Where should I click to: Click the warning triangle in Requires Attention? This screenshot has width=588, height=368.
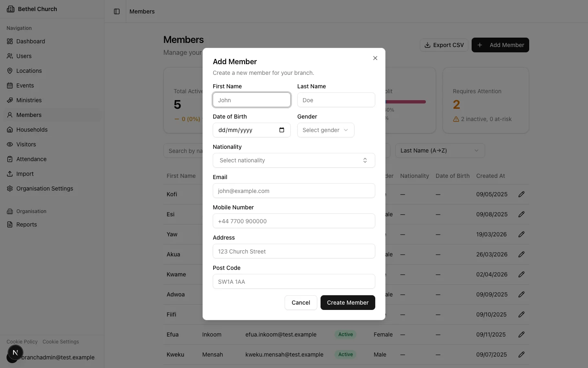click(x=456, y=119)
